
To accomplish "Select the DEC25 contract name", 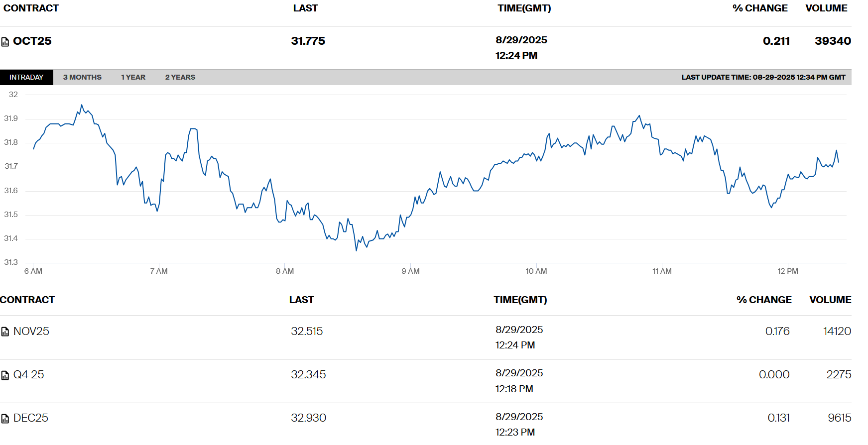I will (x=31, y=418).
